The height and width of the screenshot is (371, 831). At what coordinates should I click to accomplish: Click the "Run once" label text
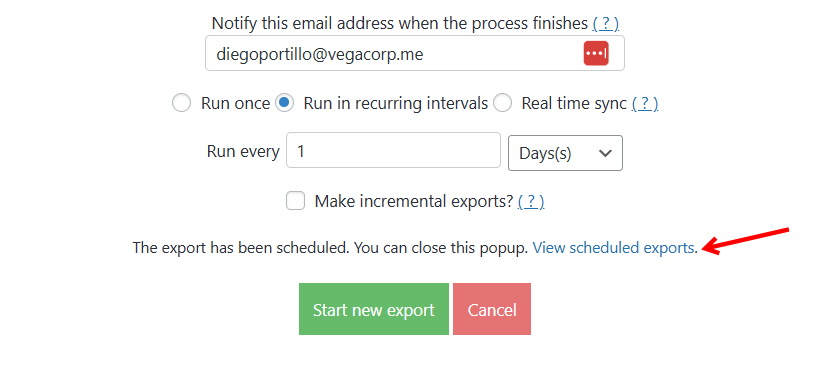tap(235, 103)
